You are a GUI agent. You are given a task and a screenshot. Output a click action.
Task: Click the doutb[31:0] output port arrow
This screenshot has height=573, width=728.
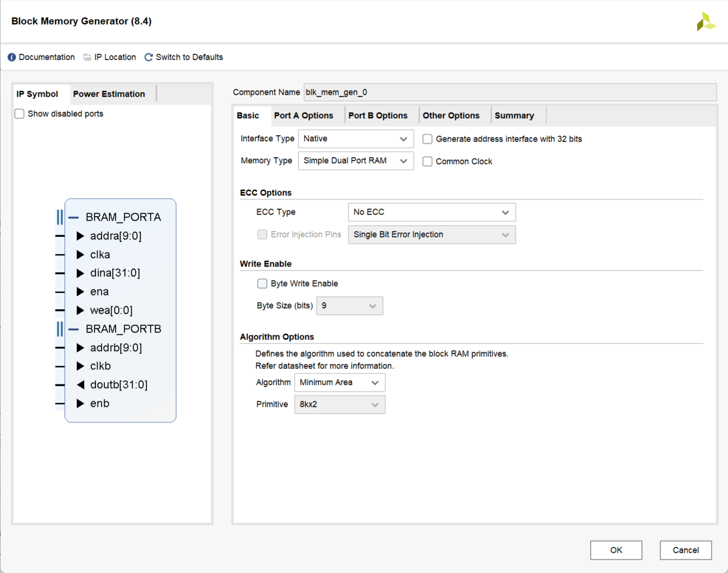80,384
